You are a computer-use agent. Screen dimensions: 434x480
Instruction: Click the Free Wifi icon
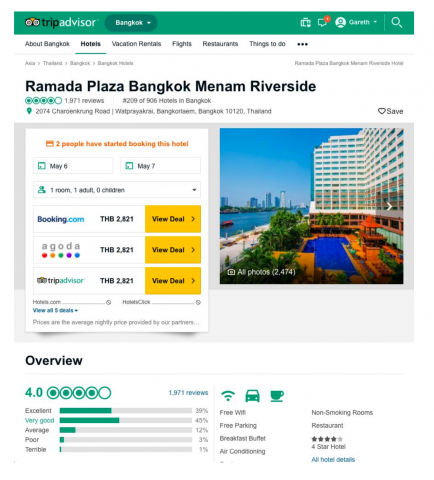tap(228, 396)
